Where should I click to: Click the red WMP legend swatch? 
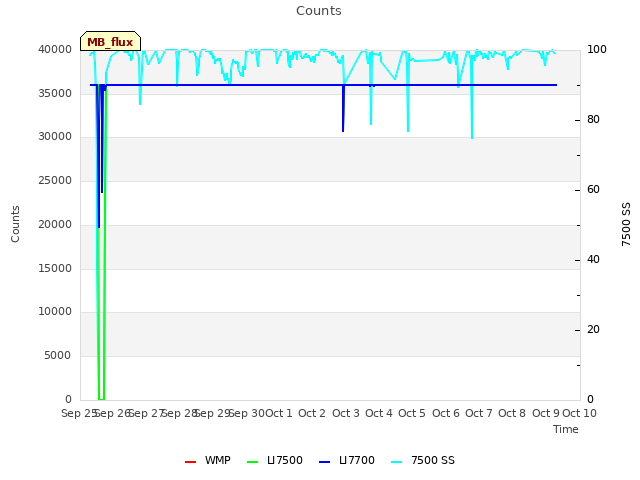click(190, 462)
